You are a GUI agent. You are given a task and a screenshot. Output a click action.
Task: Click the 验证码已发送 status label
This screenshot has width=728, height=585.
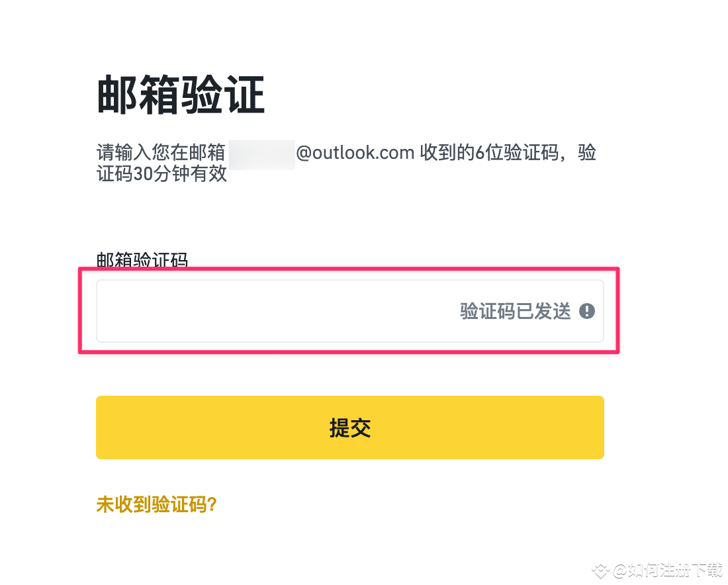click(516, 311)
